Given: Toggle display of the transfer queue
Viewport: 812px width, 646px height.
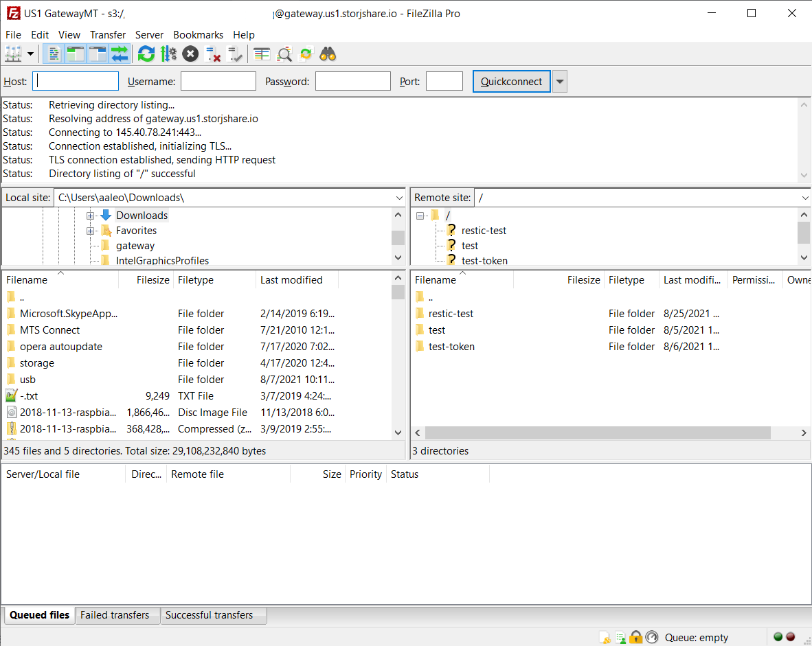Looking at the screenshot, I should point(120,54).
